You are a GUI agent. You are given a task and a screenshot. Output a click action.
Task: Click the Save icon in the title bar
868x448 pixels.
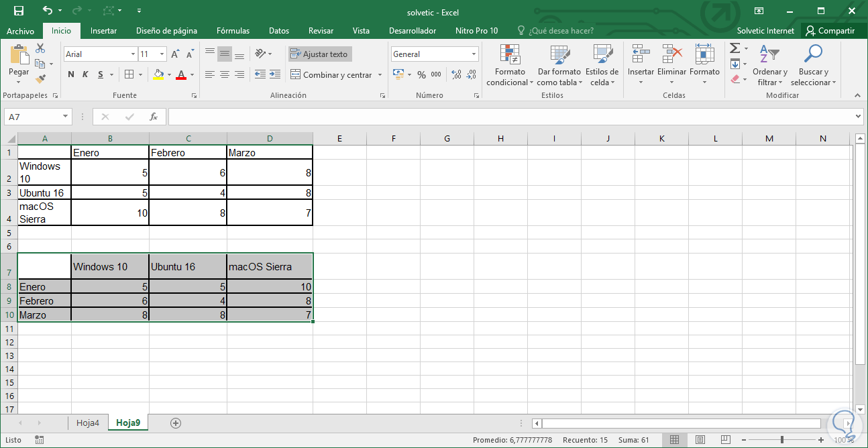(x=19, y=11)
